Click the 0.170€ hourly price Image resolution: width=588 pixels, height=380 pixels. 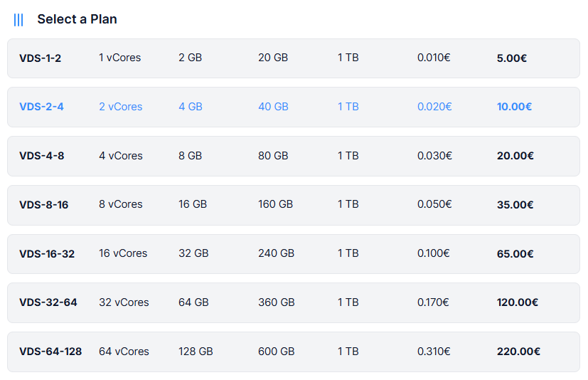(433, 302)
